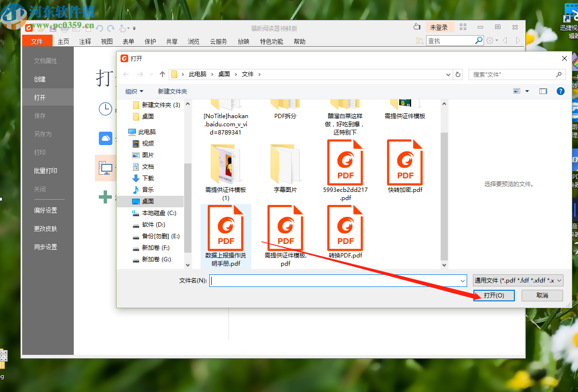Click the Print icon in the quick access toolbar
This screenshot has height=392, width=578.
(x=65, y=27)
